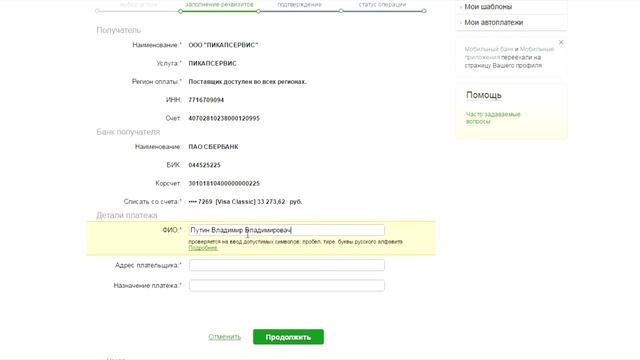Select the account number 40702810238000120995
Viewport: 640px width, 360px height.
click(224, 118)
